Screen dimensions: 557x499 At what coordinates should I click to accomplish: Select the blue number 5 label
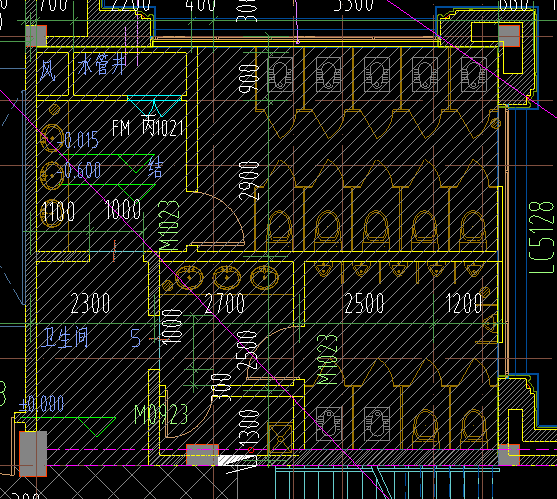(136, 337)
